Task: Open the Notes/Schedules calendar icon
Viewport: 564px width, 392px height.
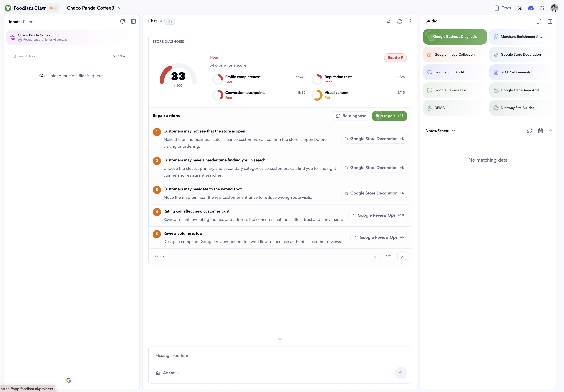Action: [540, 131]
